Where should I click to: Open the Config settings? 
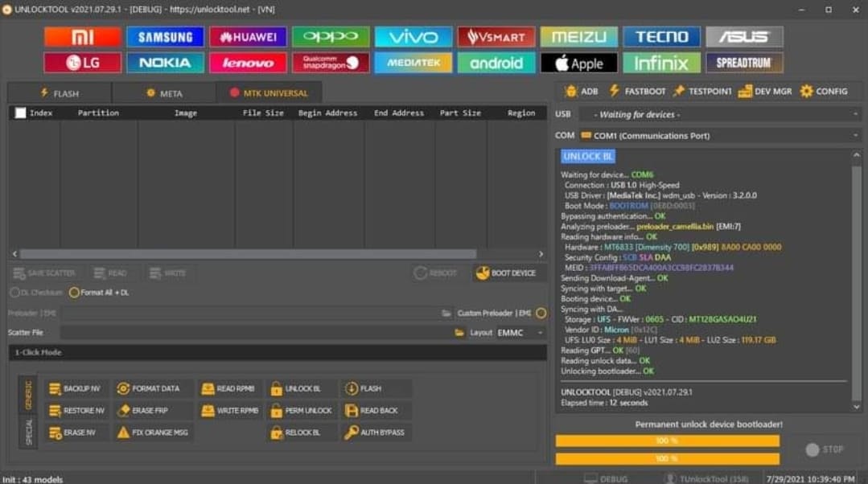coord(824,92)
